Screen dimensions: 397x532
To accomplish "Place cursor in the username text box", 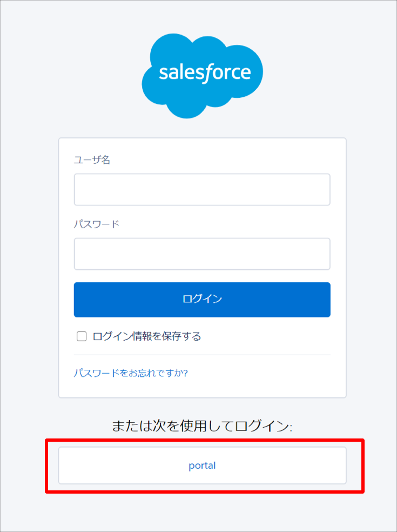I will [202, 190].
